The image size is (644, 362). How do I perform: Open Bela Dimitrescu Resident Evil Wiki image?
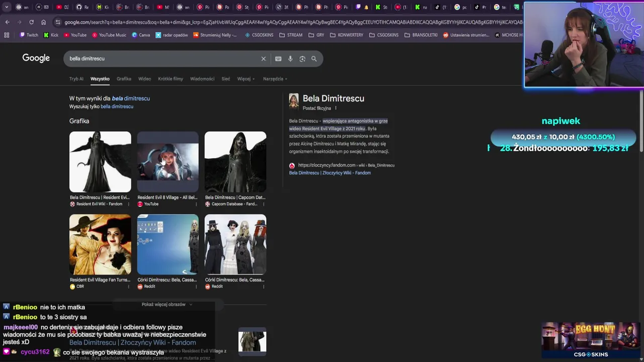click(100, 162)
